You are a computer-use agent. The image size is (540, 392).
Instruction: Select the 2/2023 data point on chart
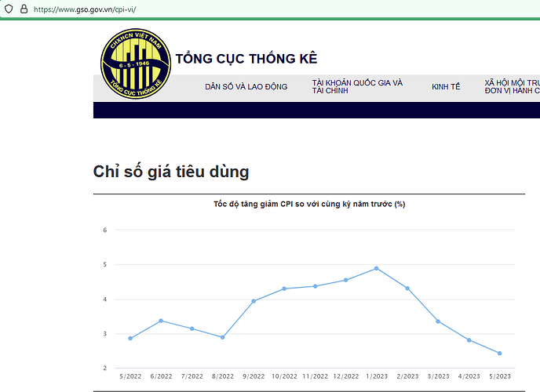coord(407,289)
